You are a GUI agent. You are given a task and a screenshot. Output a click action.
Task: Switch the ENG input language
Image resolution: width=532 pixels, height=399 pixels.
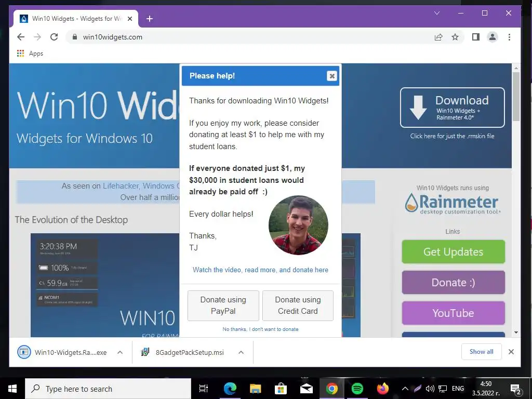(x=458, y=389)
